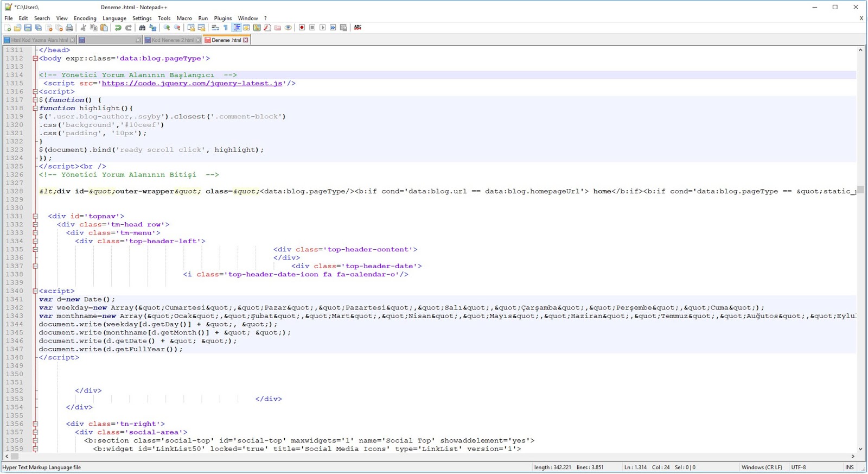The height and width of the screenshot is (474, 868).
Task: Click the Copy toolbar icon
Action: (93, 28)
